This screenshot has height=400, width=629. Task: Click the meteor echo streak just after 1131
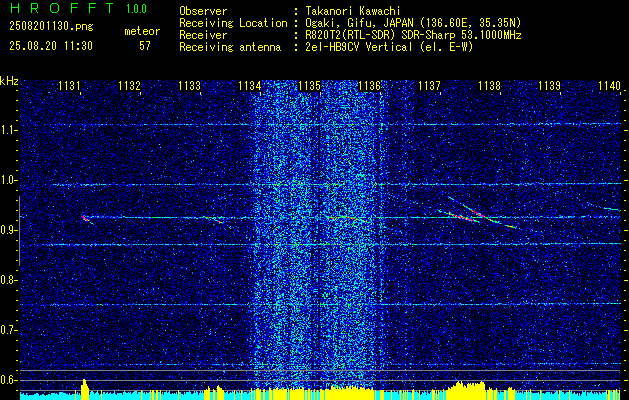tap(87, 219)
